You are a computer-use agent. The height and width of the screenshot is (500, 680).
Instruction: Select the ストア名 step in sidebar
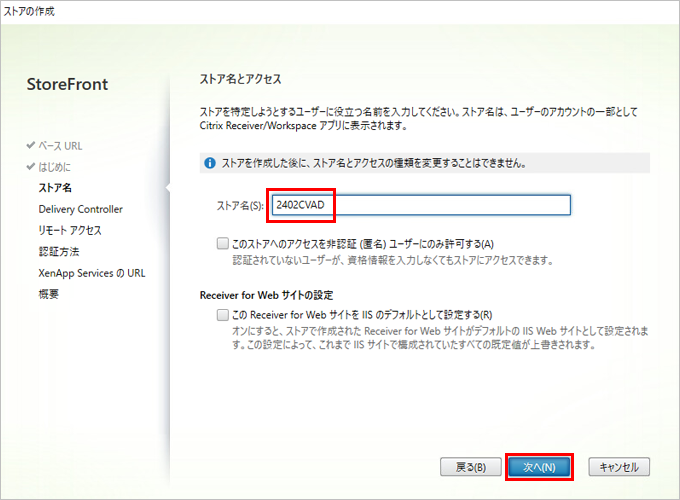[x=55, y=188]
